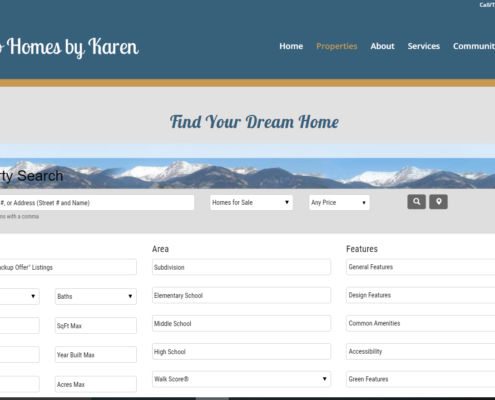Click the SqFt Max field
495x400 pixels.
(x=96, y=326)
